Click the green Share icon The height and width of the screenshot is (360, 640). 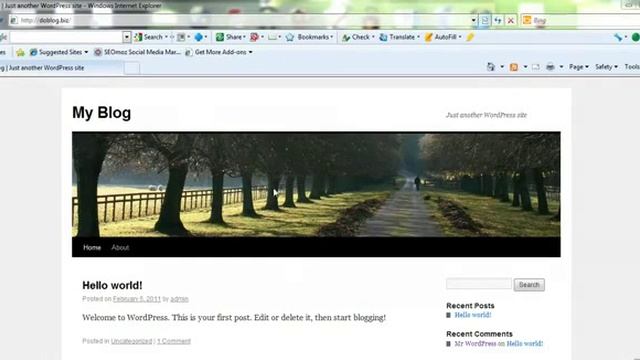point(220,37)
